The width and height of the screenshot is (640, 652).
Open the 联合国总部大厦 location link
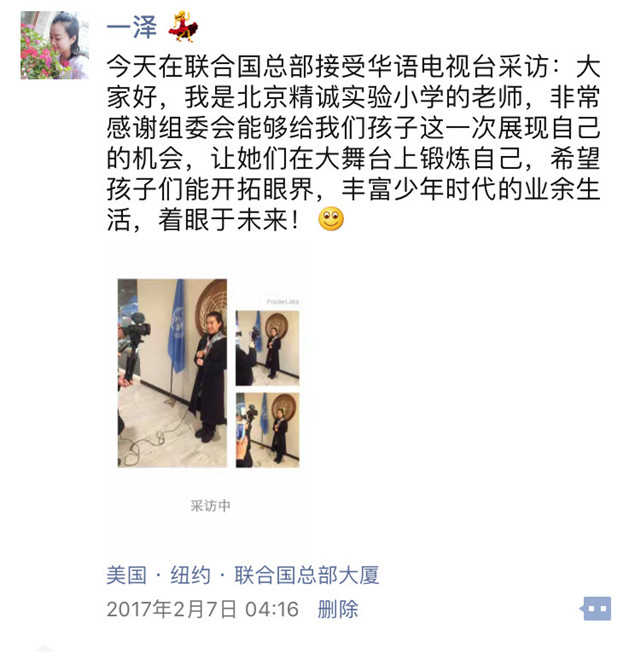click(306, 575)
